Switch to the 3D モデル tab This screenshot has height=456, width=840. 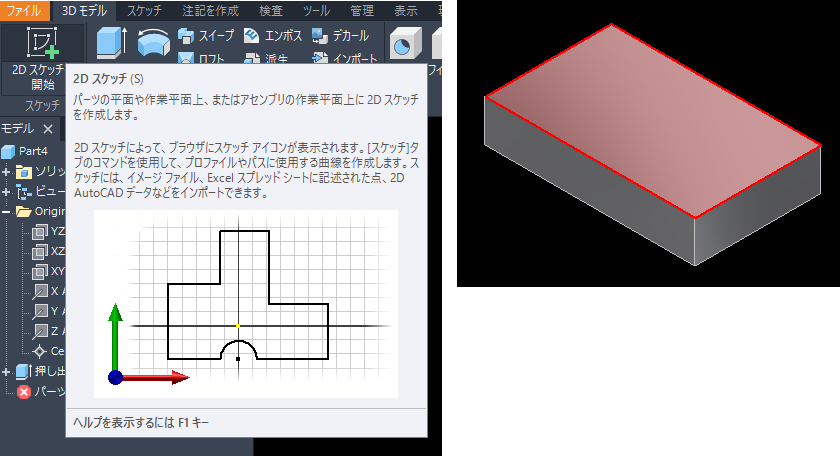(85, 11)
